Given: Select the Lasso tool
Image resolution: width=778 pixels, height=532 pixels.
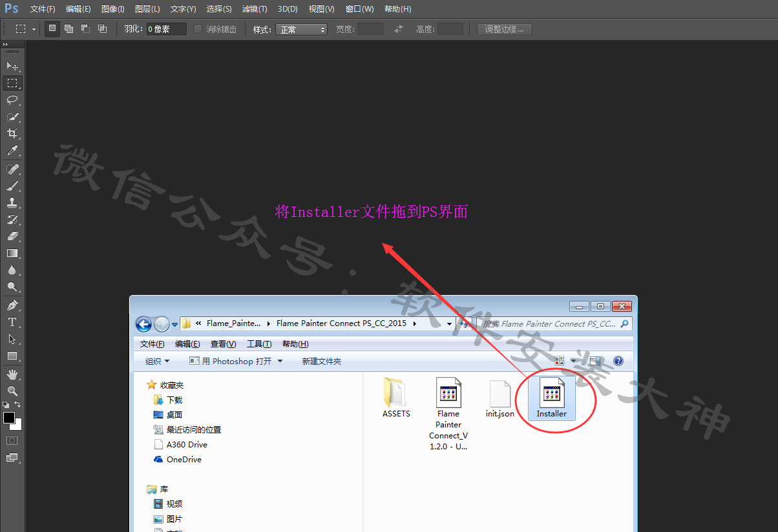Looking at the screenshot, I should pyautogui.click(x=12, y=100).
